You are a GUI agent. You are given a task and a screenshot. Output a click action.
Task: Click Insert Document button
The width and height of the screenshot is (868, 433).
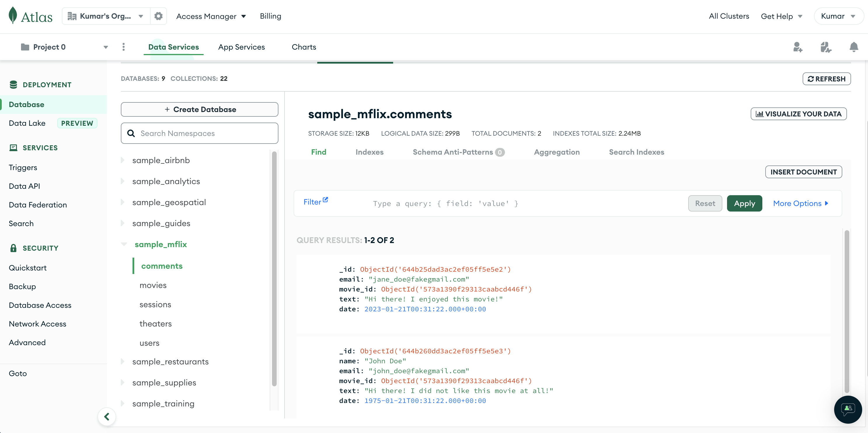pyautogui.click(x=803, y=172)
